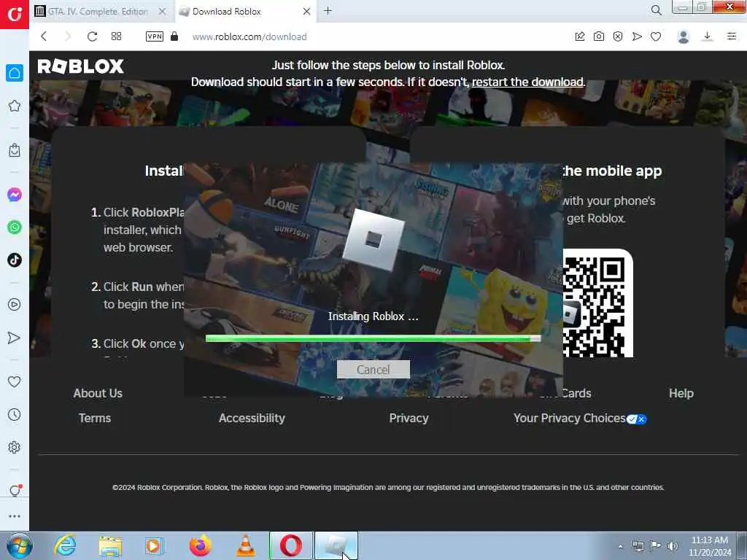Open a new tab with the plus button
This screenshot has height=560, width=747.
pos(328,10)
